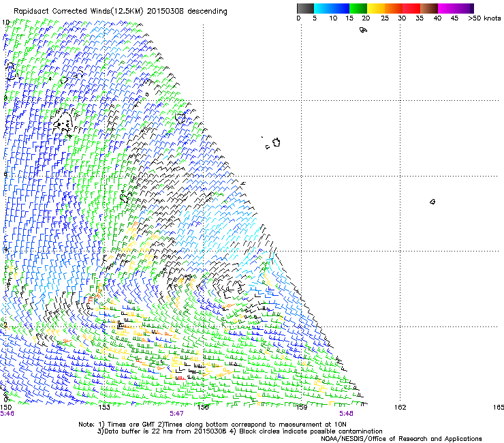Click the "Note: 1) Times are GMT" line
The image size is (504, 443).
212,425
